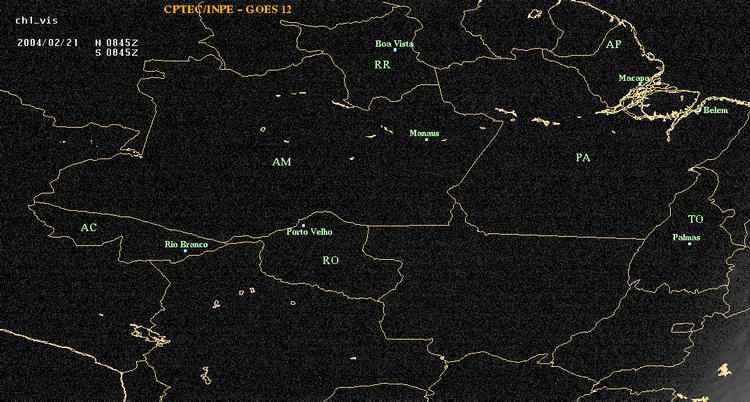Click the city marker dot beside Belem
Image resolution: width=750 pixels, height=402 pixels.
700,110
